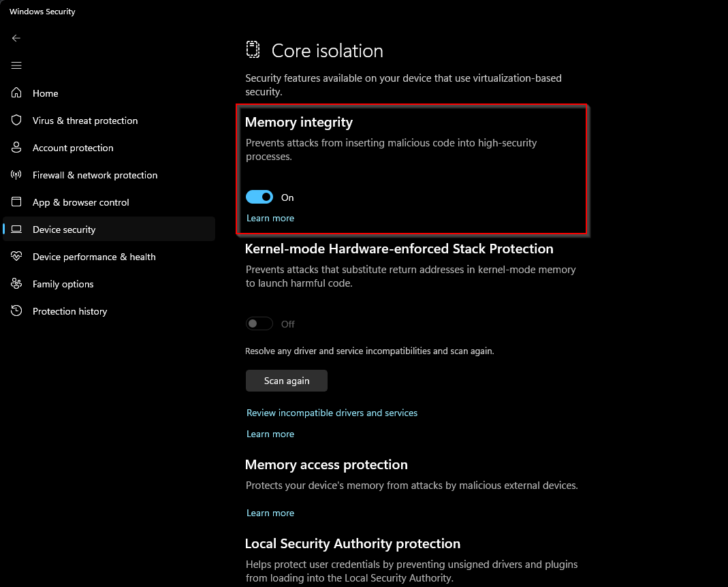Go to Firewall & network protection

(x=95, y=175)
